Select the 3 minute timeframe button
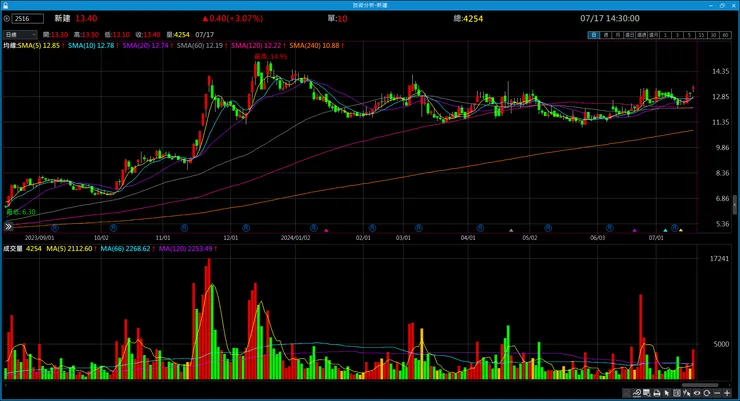740x401 pixels. (678, 35)
